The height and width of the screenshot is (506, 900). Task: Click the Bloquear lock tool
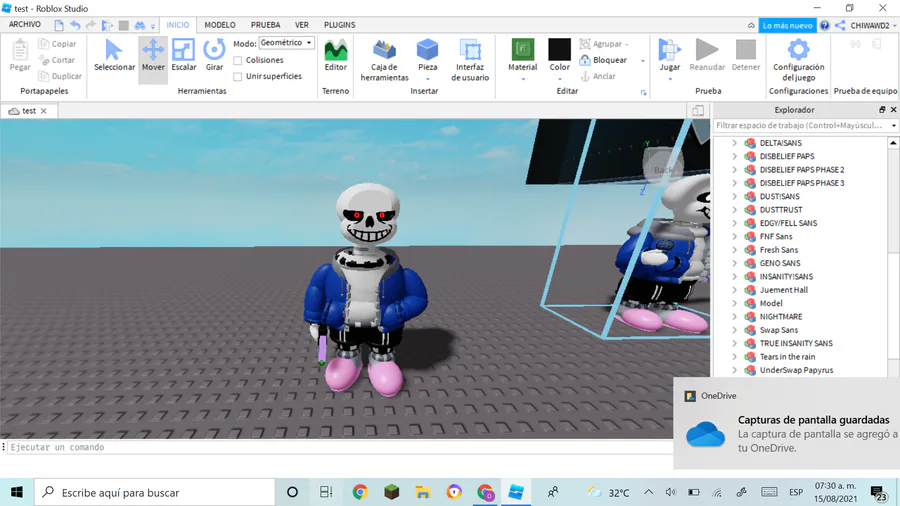point(603,60)
